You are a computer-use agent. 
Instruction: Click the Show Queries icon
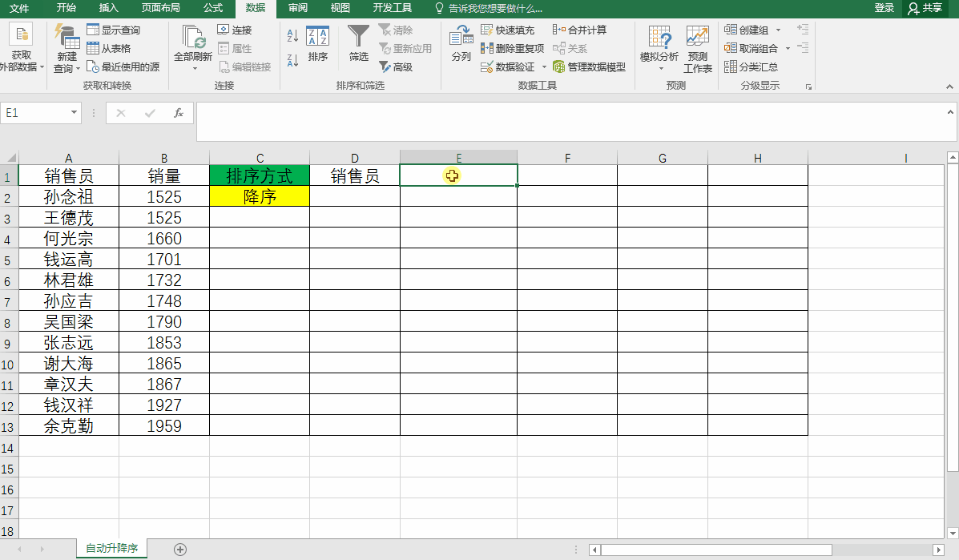coord(93,30)
